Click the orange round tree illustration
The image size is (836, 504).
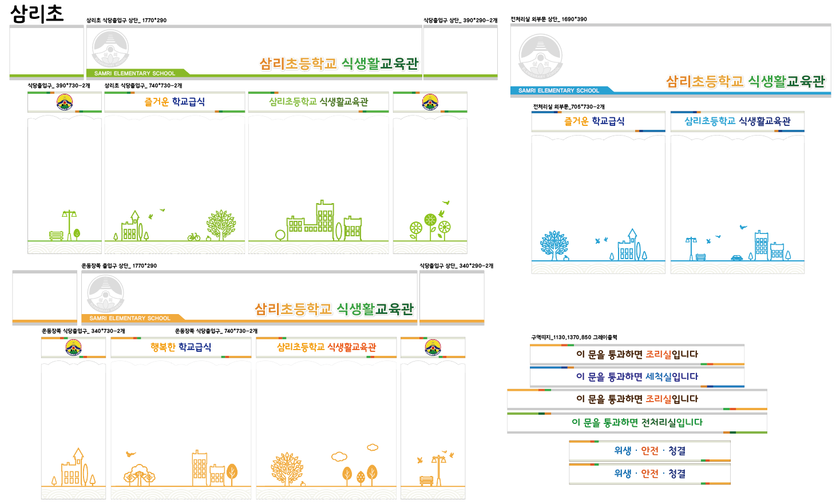pyautogui.click(x=287, y=469)
